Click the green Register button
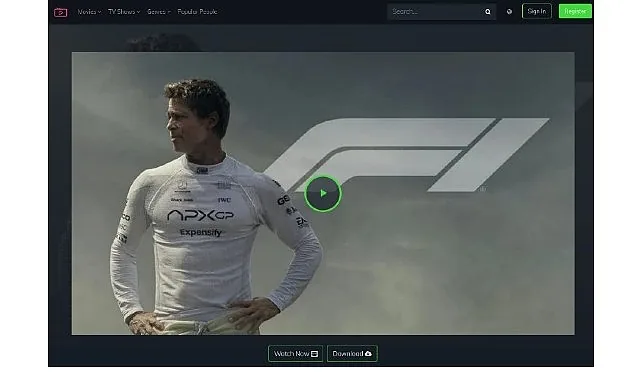The width and height of the screenshot is (641, 380). [575, 11]
